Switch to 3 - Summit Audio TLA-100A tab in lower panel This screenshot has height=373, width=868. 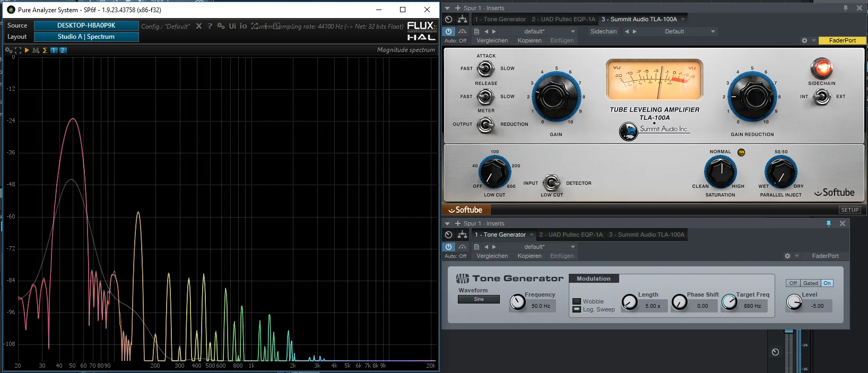pos(647,235)
